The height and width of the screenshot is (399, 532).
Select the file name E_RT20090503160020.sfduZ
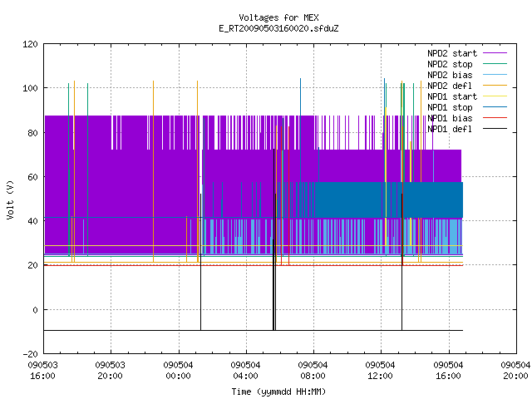[278, 28]
